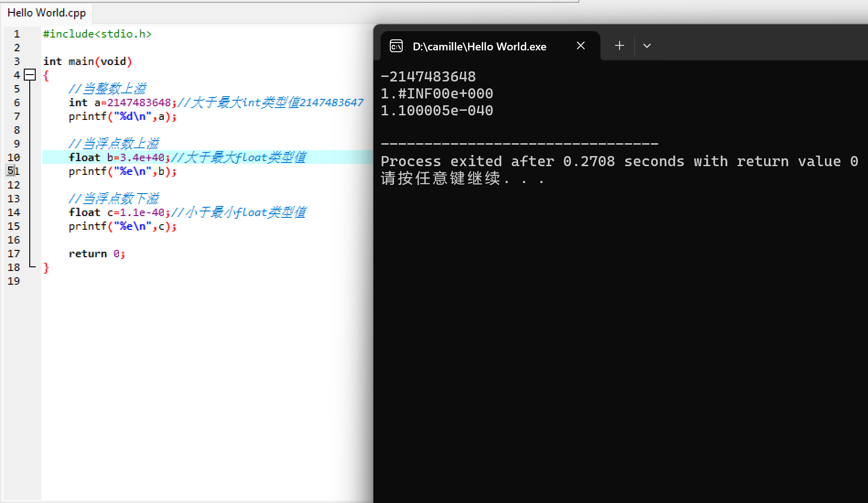Click the comment //当整数上溢
This screenshot has width=868, height=503.
coord(108,89)
